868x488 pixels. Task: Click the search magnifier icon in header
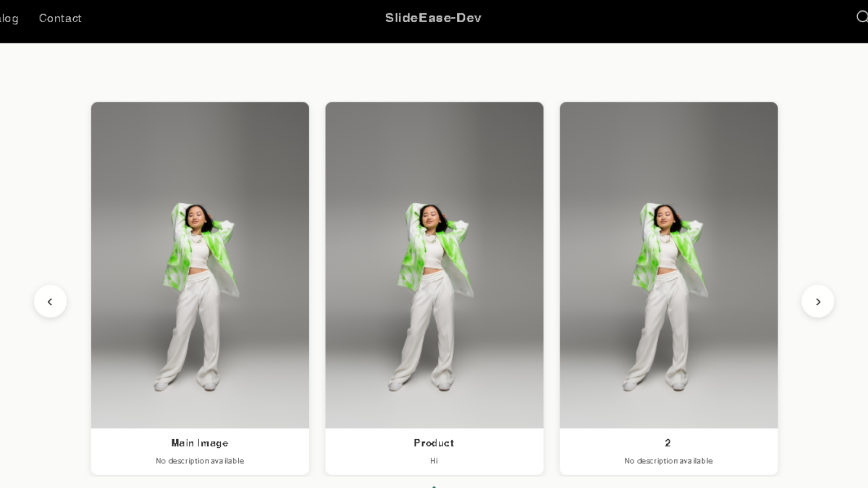(861, 17)
